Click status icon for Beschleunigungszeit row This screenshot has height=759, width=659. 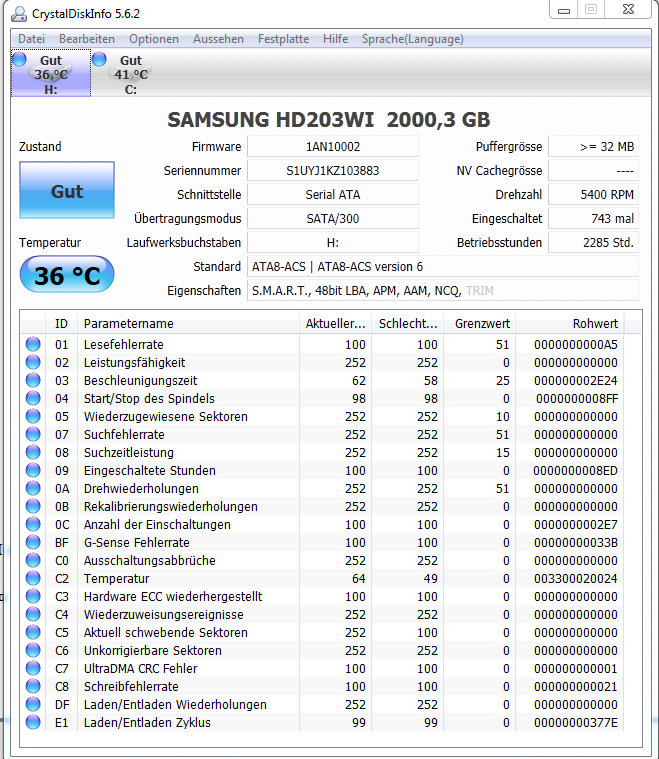tap(33, 380)
